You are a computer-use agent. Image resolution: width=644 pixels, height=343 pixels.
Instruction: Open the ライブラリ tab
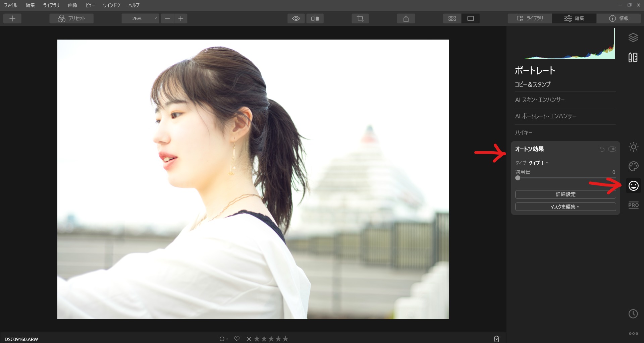click(530, 18)
